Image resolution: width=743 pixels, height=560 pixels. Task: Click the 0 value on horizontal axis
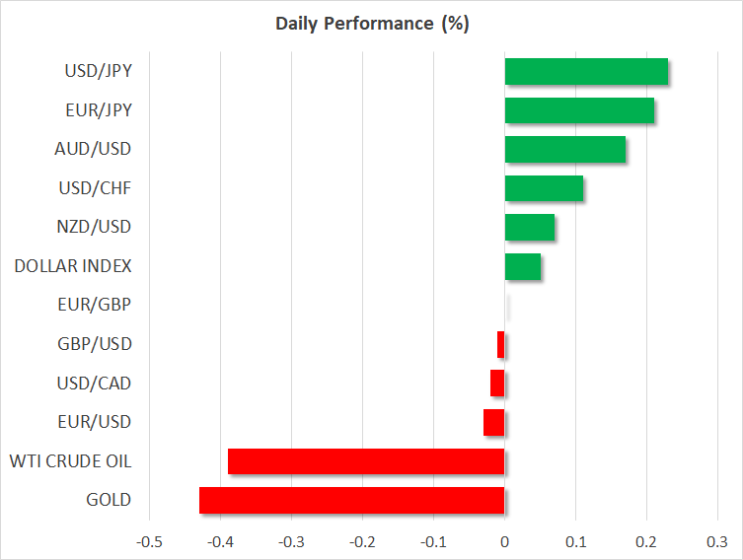click(x=504, y=541)
